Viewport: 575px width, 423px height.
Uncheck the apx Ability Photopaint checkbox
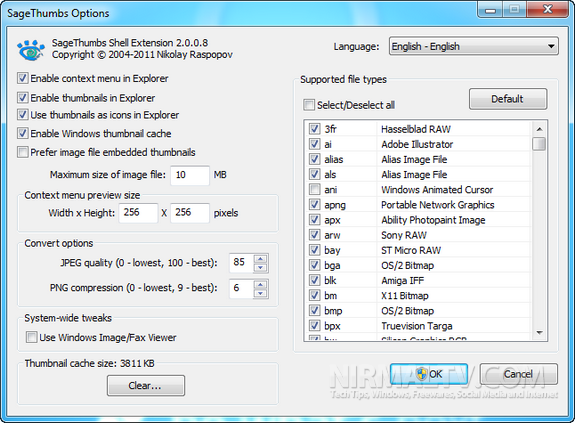click(x=314, y=220)
